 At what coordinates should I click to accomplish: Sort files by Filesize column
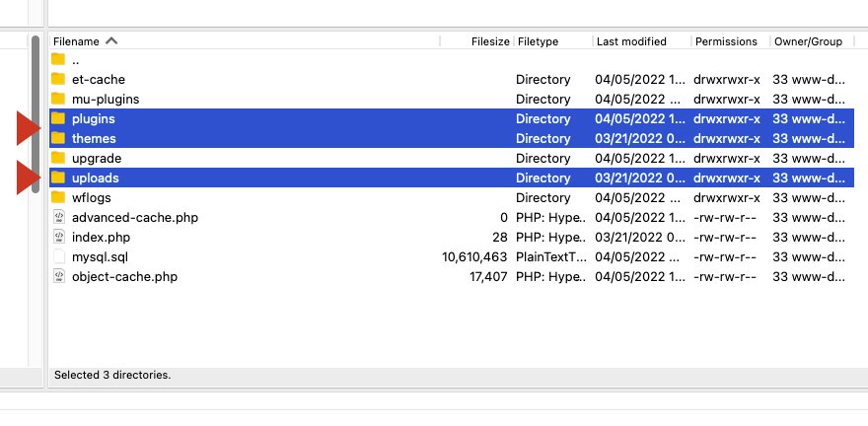tap(489, 41)
